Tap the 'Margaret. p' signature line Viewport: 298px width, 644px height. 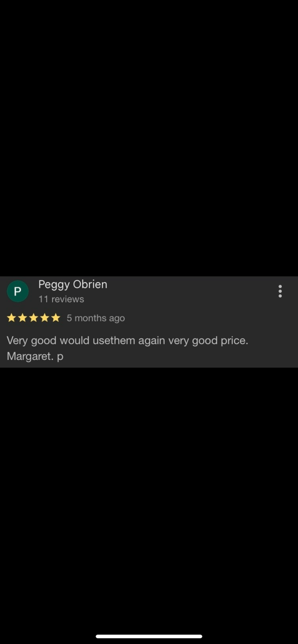click(x=35, y=356)
